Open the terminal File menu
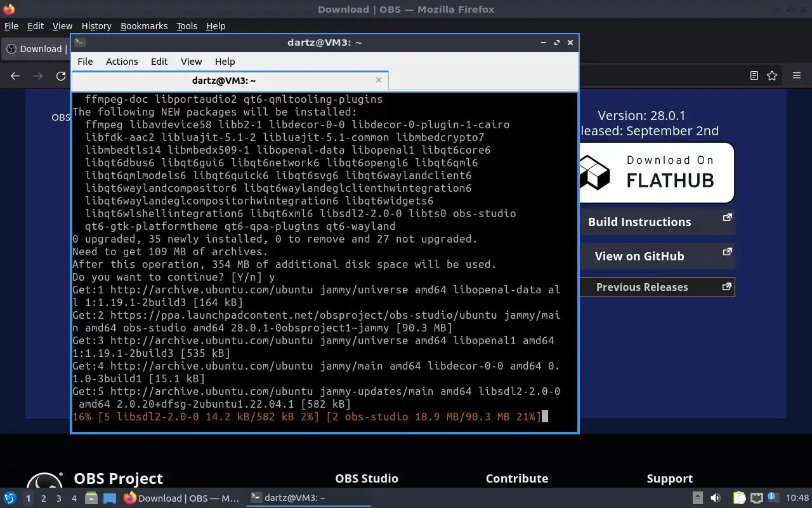Image resolution: width=812 pixels, height=508 pixels. 85,62
